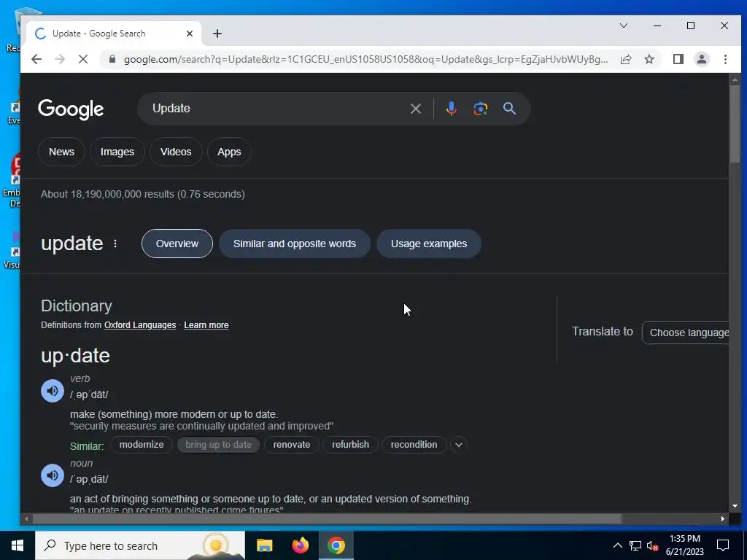This screenshot has width=747, height=560.
Task: Click the recondition synonym chip
Action: pos(414,445)
